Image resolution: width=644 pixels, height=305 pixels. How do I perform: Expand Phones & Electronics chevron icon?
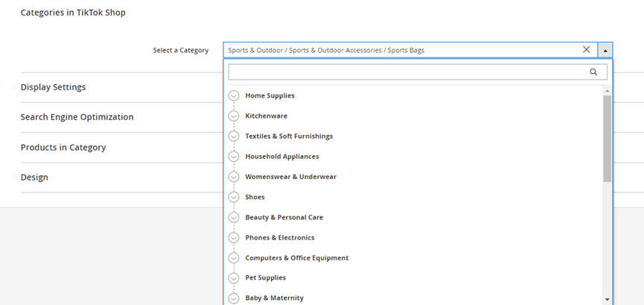click(234, 238)
